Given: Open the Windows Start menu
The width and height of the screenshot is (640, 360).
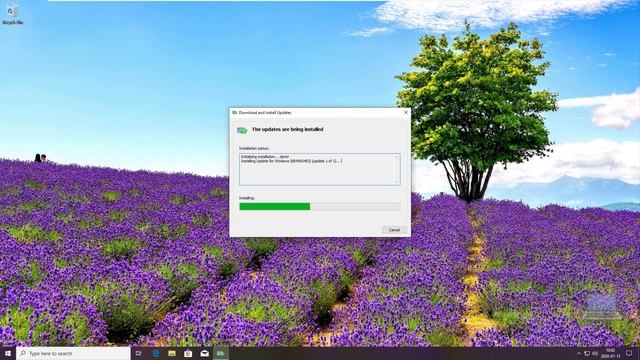Looking at the screenshot, I should tap(8, 353).
